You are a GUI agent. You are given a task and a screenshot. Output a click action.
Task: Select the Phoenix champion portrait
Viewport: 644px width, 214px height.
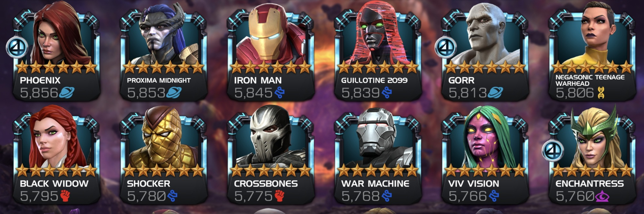[56, 53]
